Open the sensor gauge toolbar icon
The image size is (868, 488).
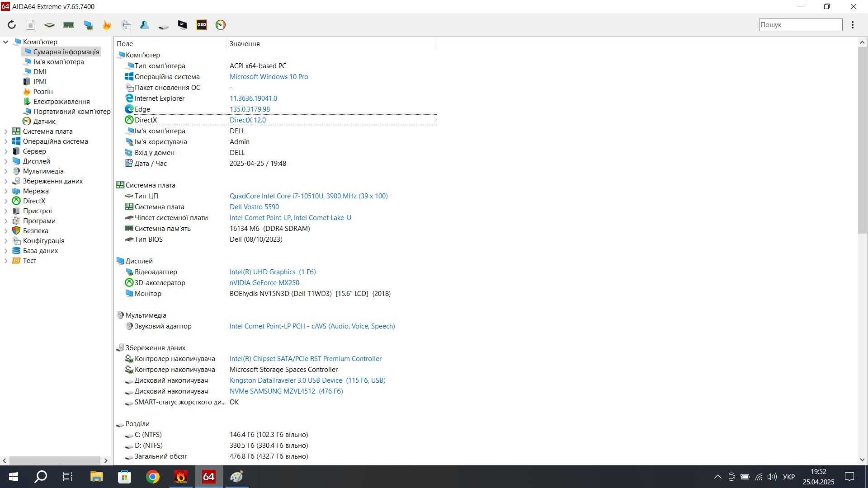tap(221, 25)
